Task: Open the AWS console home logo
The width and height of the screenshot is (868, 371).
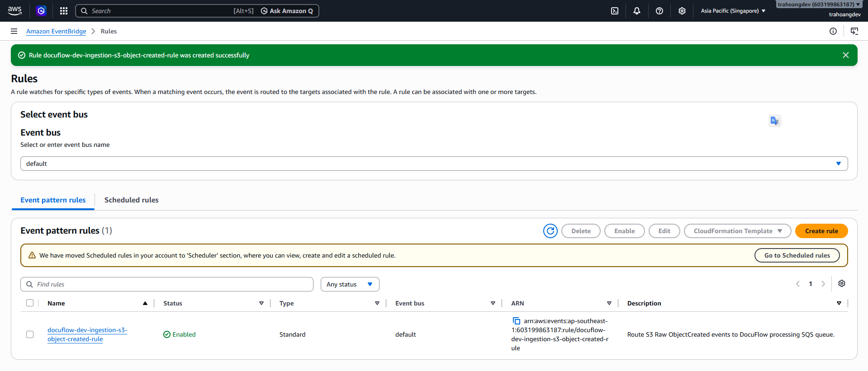Action: pos(14,11)
